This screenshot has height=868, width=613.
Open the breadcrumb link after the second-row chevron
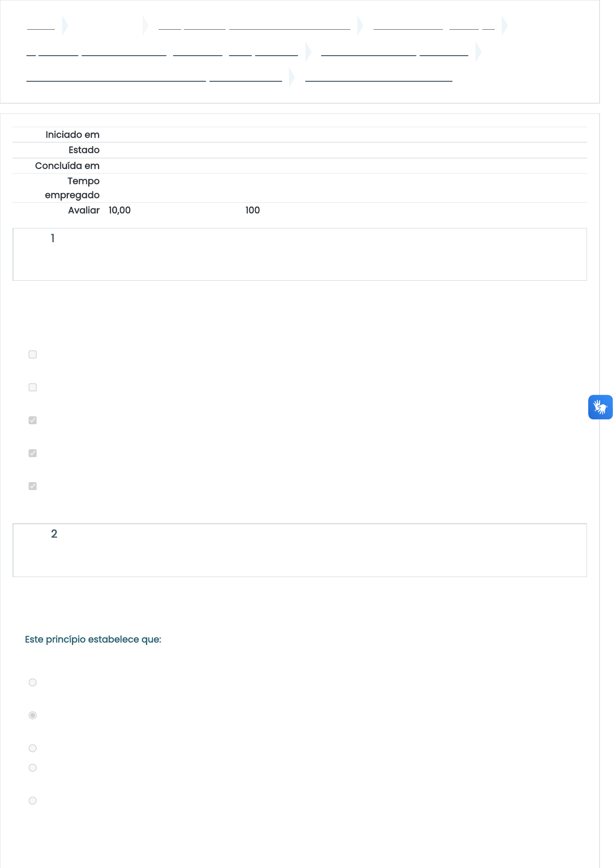pos(395,52)
